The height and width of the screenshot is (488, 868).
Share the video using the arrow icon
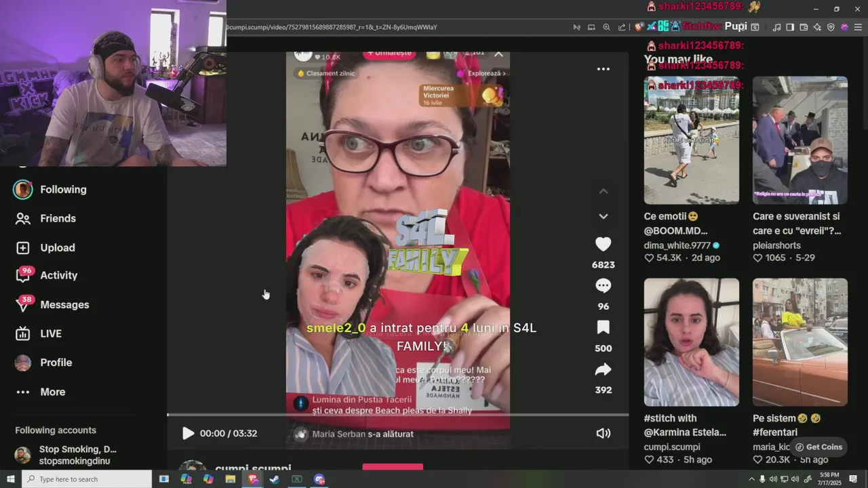click(x=603, y=369)
